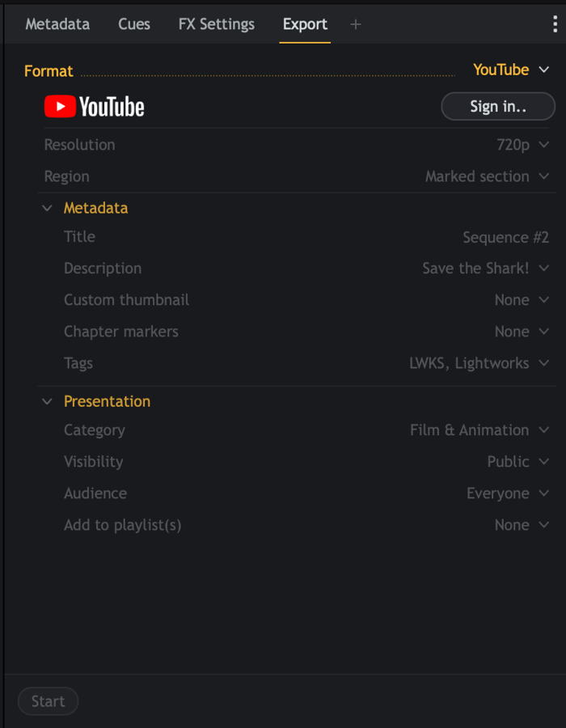Image resolution: width=566 pixels, height=728 pixels.
Task: Collapse the Presentation section
Action: click(x=47, y=401)
